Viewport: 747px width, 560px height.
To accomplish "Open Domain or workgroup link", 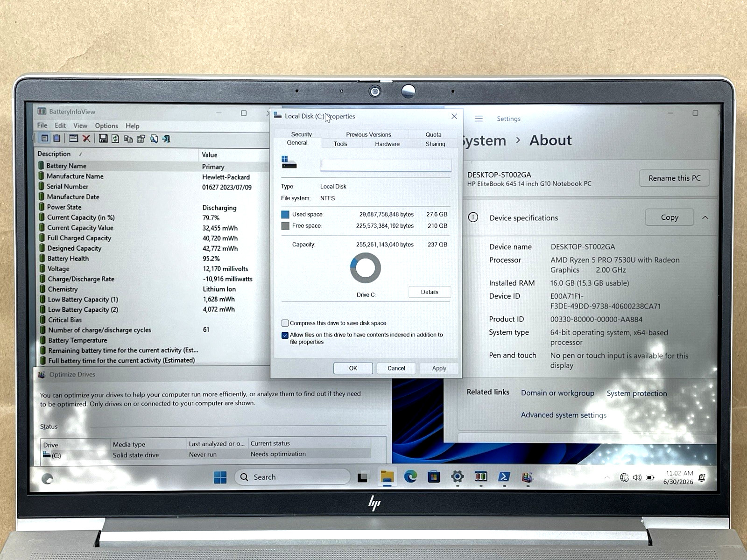I will tap(557, 393).
